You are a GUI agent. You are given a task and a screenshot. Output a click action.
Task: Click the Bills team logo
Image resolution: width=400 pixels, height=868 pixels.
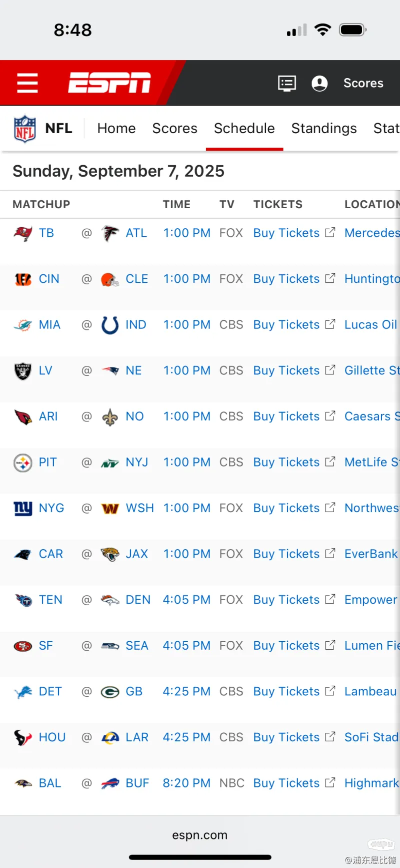[x=109, y=783]
